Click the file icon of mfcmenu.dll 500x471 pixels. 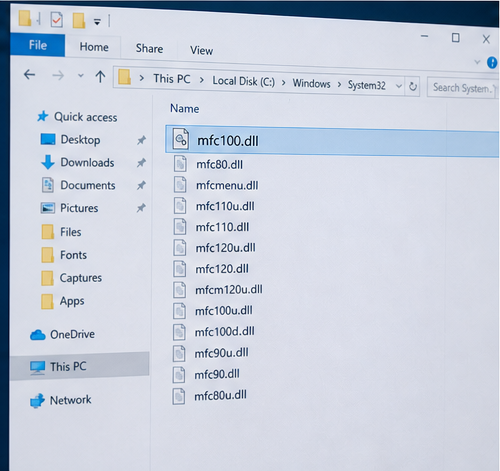[x=180, y=185]
